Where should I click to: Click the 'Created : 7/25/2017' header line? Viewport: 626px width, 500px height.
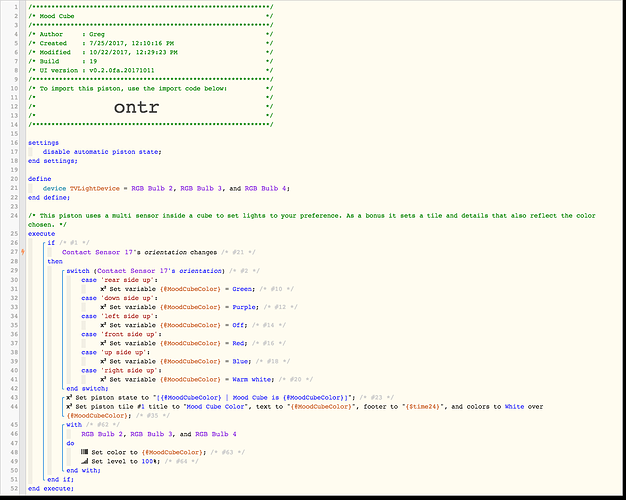tap(107, 43)
